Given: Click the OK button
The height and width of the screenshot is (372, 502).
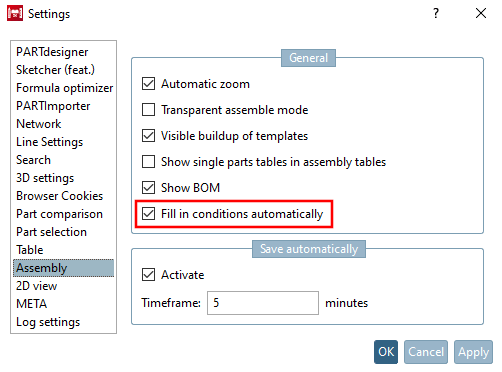Looking at the screenshot, I should [x=386, y=352].
